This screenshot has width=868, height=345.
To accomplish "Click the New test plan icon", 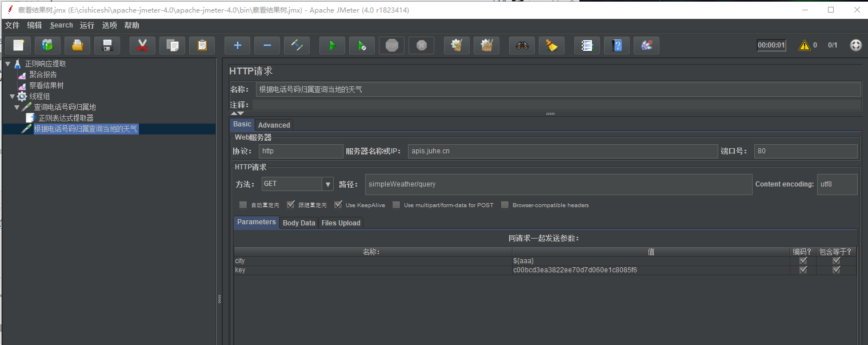I will click(x=18, y=45).
